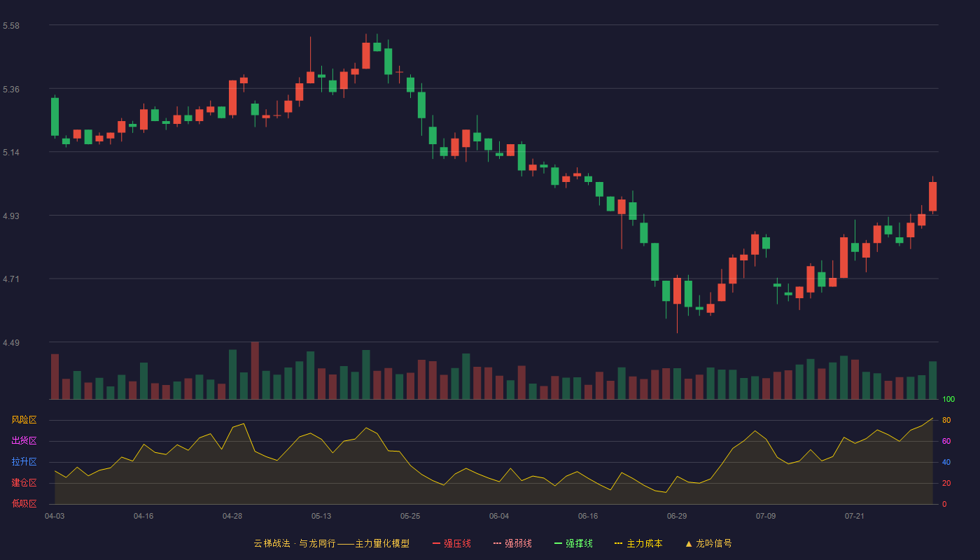Click the green 100 indicator axis value
This screenshot has height=560, width=980.
coord(948,400)
